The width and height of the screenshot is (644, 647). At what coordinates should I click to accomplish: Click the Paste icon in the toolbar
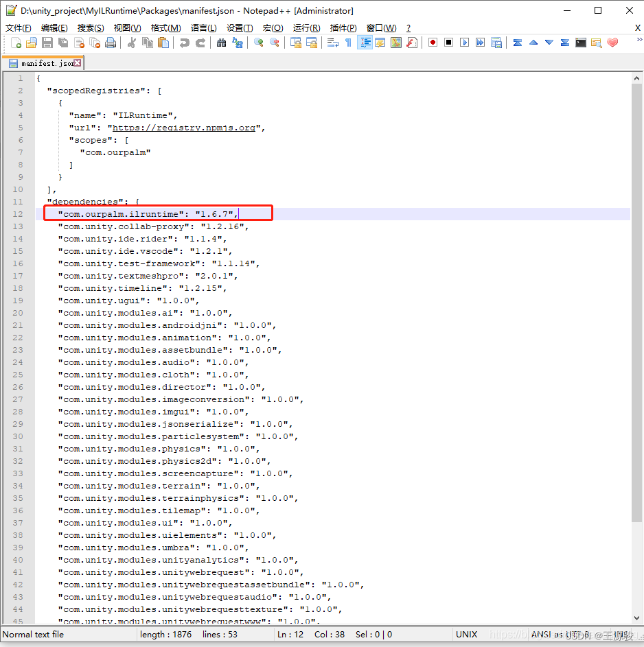[x=162, y=42]
